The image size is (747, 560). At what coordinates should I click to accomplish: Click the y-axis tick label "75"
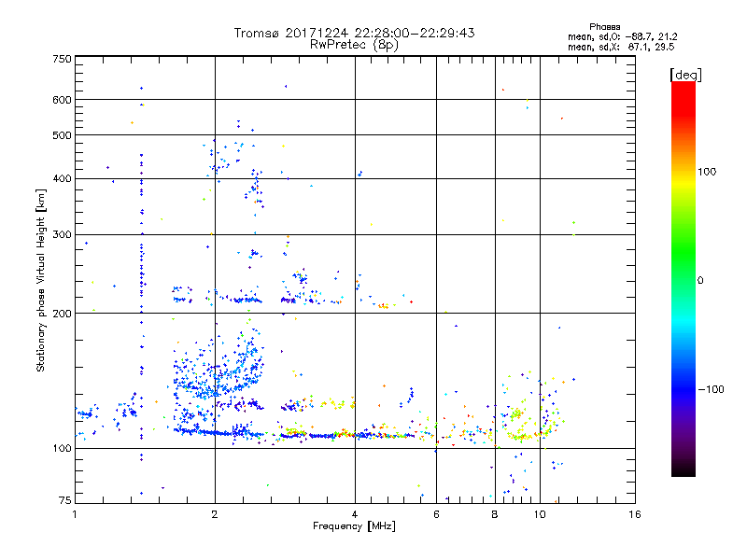point(65,500)
